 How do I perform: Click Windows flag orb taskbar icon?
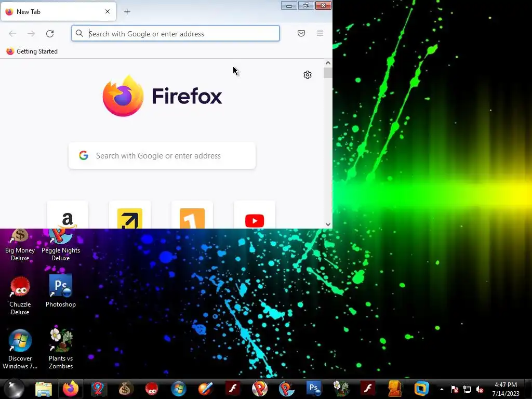click(x=179, y=389)
